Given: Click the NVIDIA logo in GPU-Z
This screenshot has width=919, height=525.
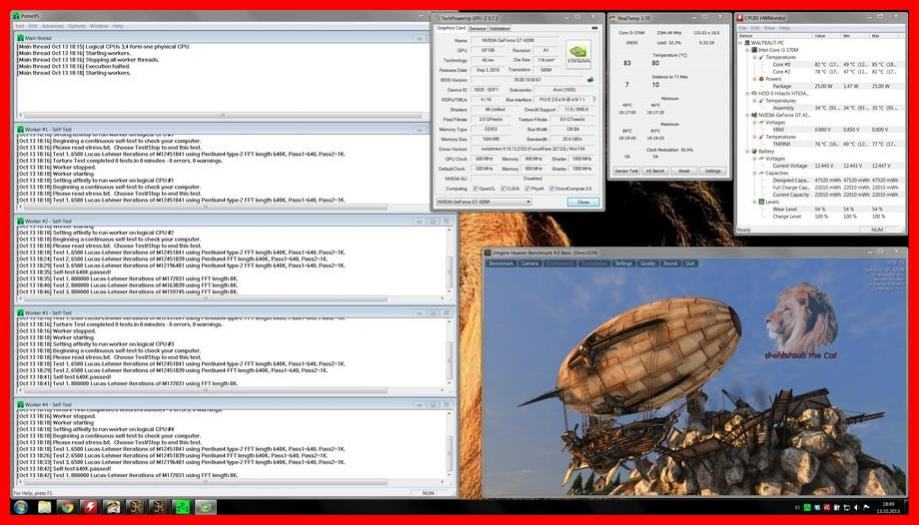Looking at the screenshot, I should pyautogui.click(x=578, y=53).
